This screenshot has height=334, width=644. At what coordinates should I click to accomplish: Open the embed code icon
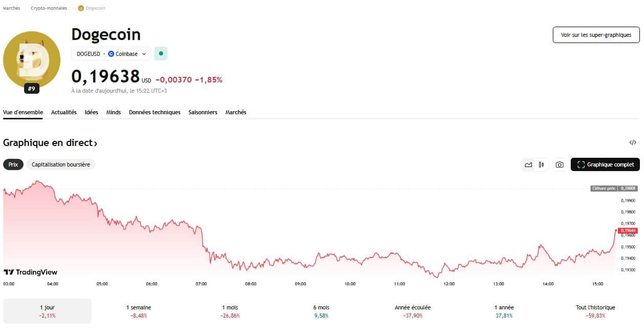click(x=633, y=142)
